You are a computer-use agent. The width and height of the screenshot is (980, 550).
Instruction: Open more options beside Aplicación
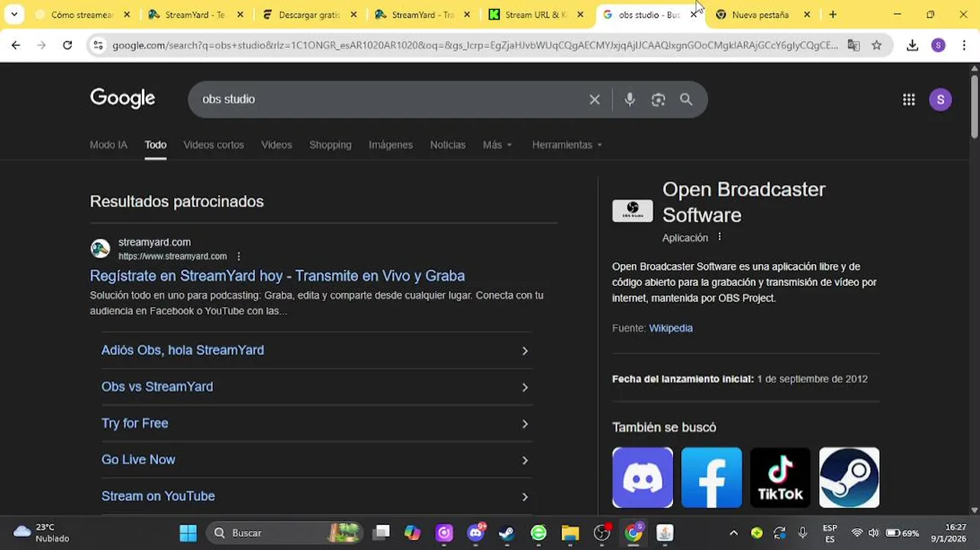719,237
